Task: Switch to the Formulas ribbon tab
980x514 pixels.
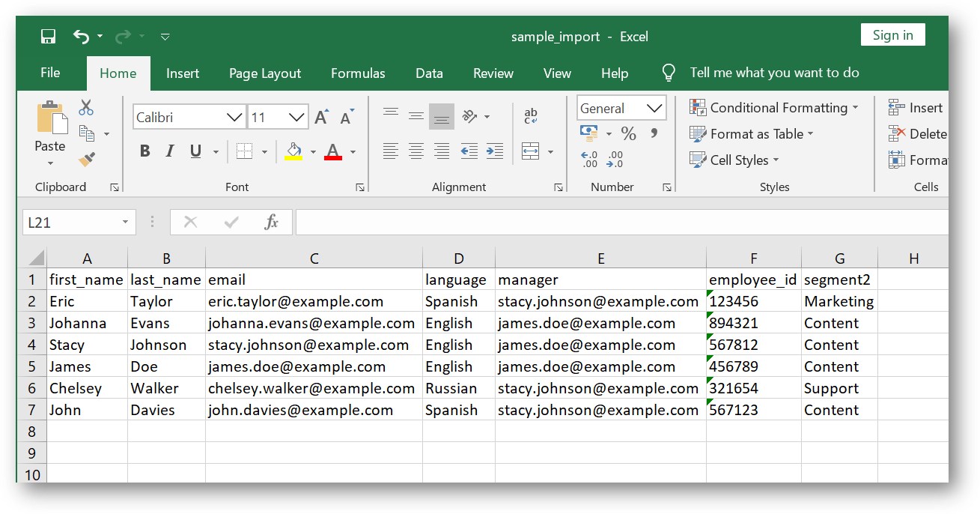Action: tap(358, 73)
